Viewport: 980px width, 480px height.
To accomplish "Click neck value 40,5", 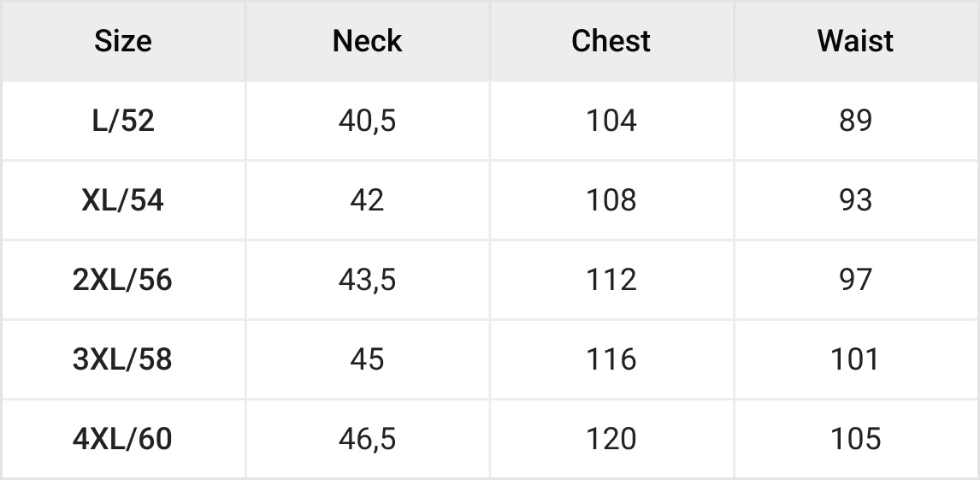I will pos(367,121).
